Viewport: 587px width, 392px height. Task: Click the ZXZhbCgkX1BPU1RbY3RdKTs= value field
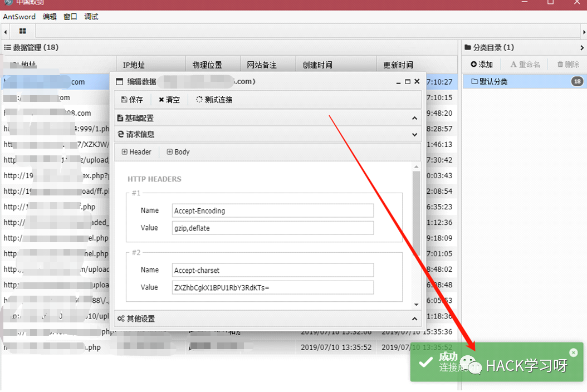pyautogui.click(x=272, y=287)
